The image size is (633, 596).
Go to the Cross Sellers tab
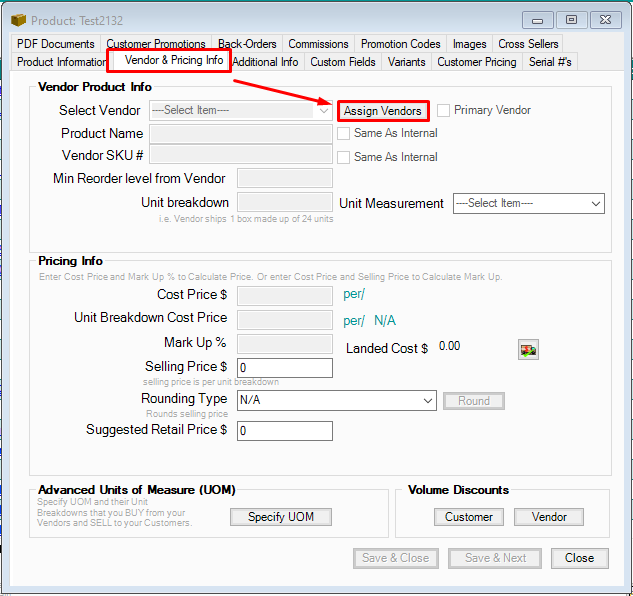click(x=528, y=44)
